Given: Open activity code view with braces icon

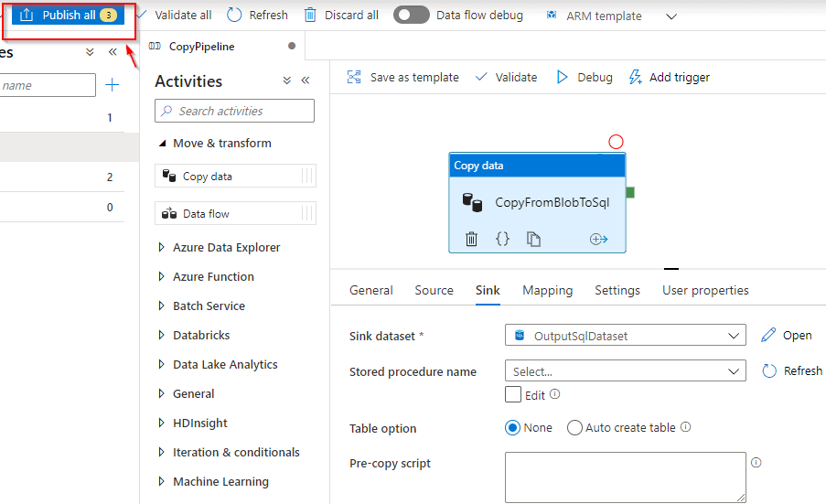Looking at the screenshot, I should [502, 240].
